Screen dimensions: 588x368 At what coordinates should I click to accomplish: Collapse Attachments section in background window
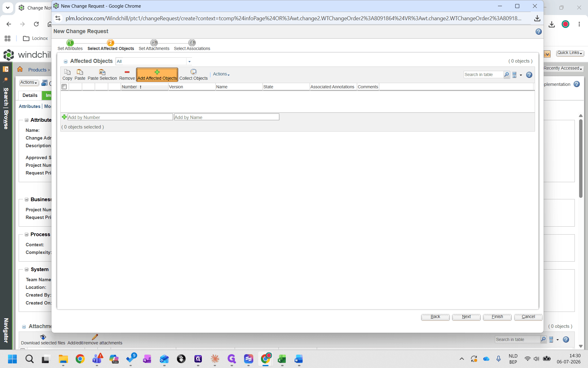[24, 327]
